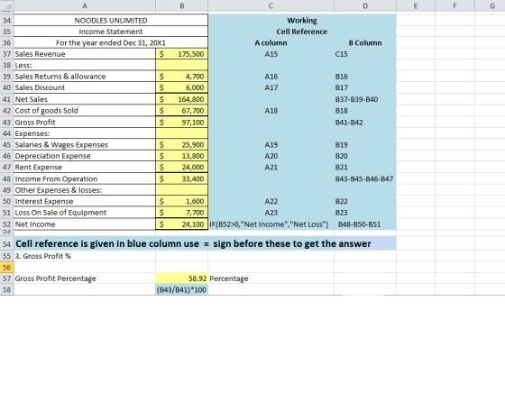This screenshot has width=505, height=420.
Task: Click the Income From Operation cell
Action: (85, 178)
